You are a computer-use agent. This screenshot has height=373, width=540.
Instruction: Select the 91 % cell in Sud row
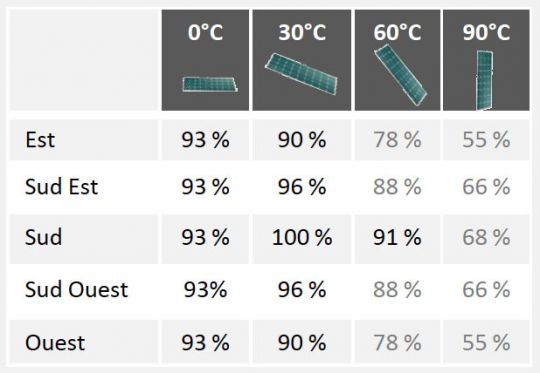pos(397,238)
